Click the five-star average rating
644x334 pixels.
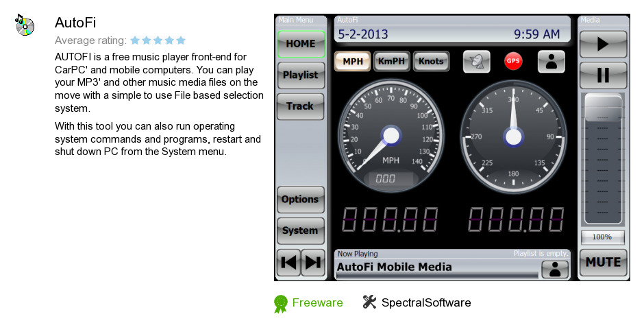(158, 40)
